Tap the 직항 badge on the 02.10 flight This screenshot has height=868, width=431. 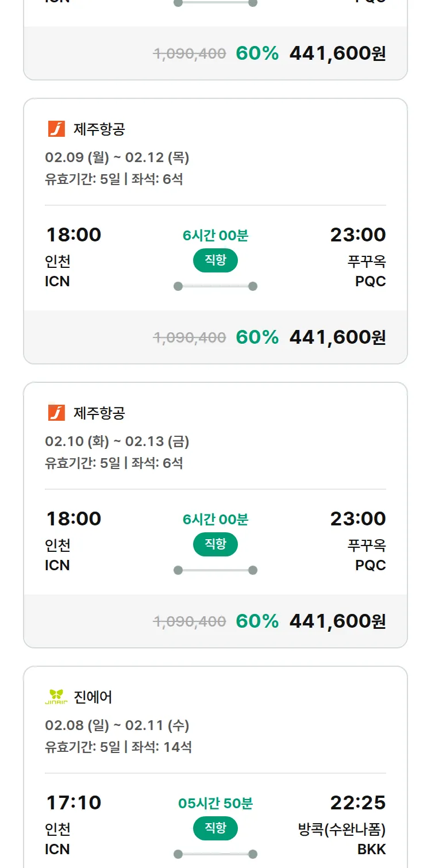[215, 544]
